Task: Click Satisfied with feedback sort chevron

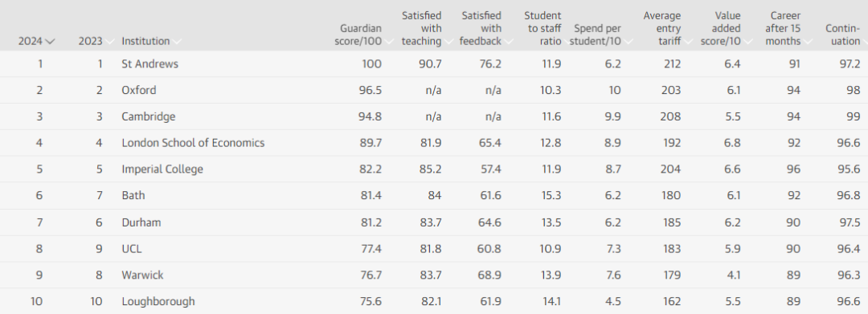Action: point(509,42)
